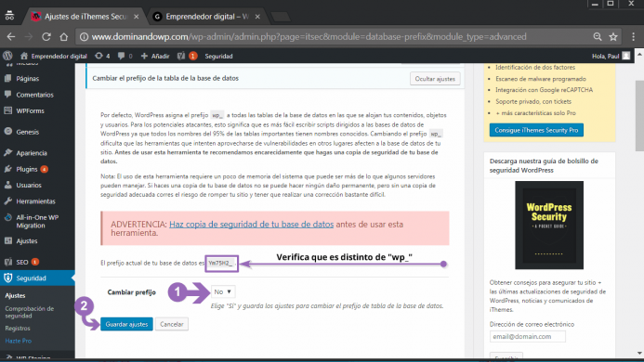644x362 pixels.
Task: Open the updates icon showing 4
Action: (x=102, y=56)
